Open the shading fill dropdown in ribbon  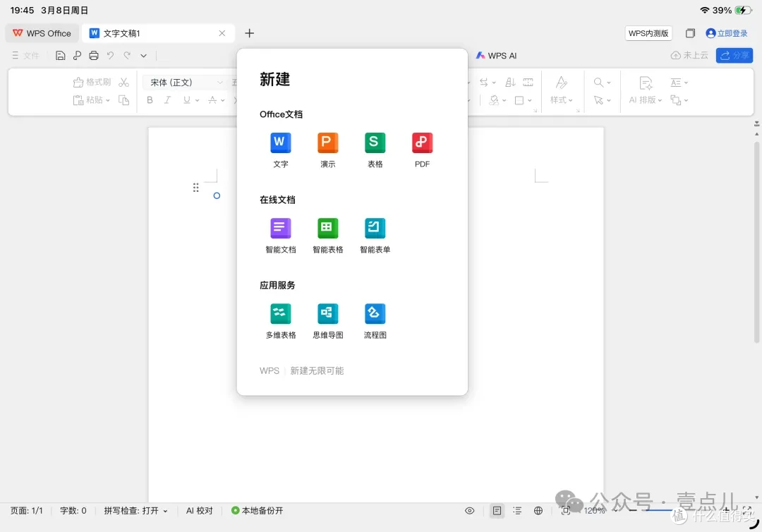[497, 99]
